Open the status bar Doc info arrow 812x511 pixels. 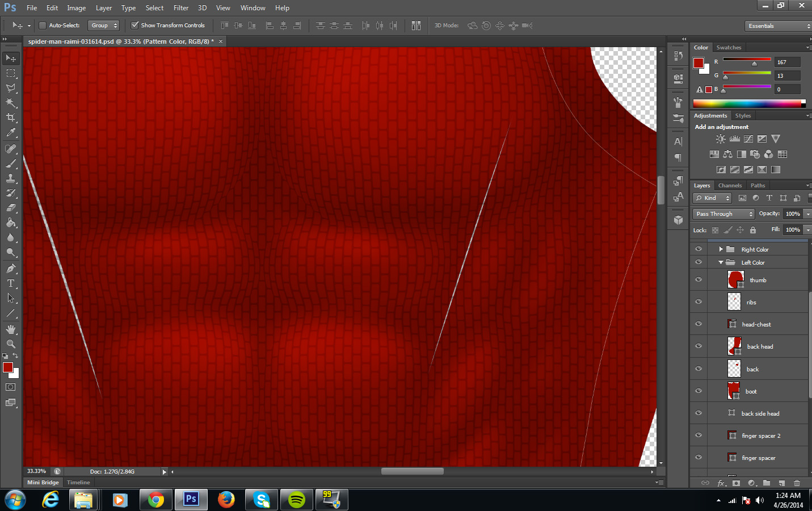[165, 472]
